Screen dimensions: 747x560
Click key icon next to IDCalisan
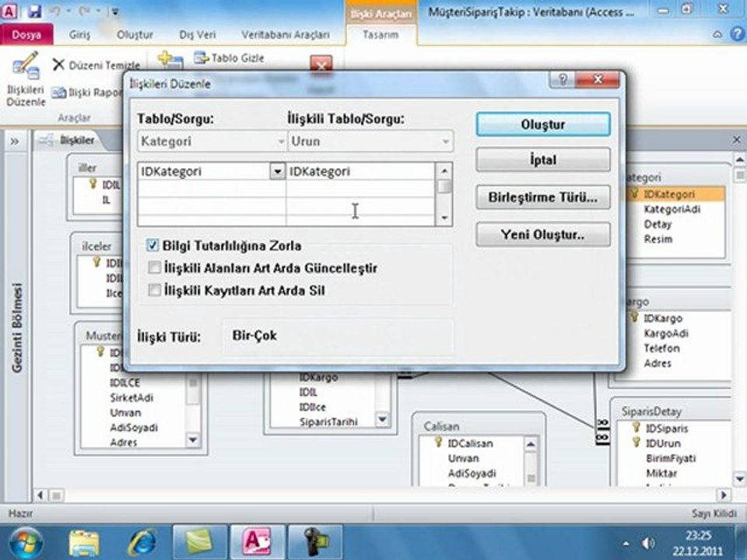tap(438, 442)
